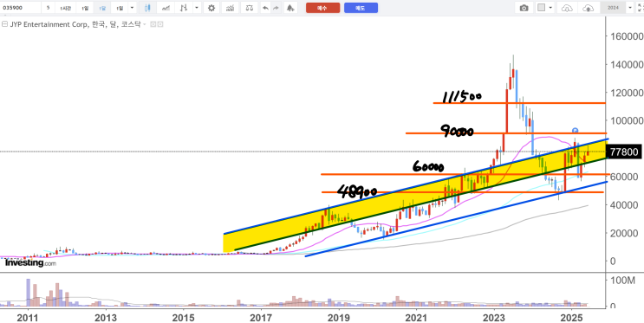Select the bar chart style icon

click(185, 8)
